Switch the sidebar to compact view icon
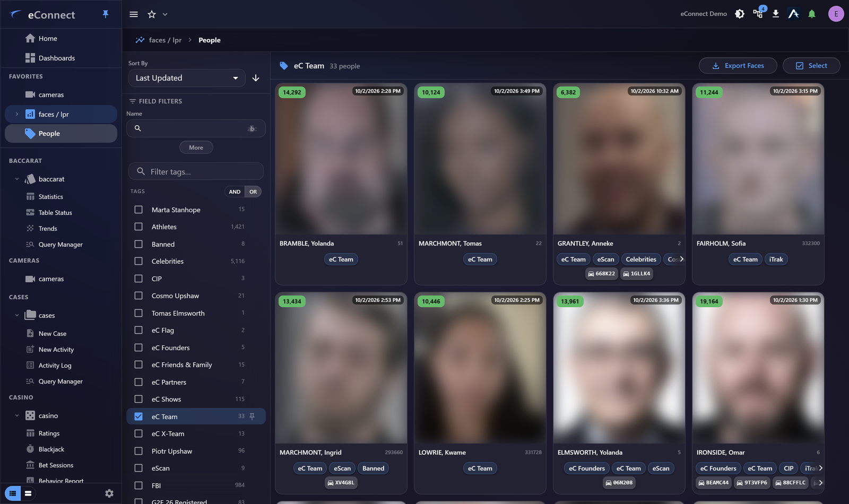The width and height of the screenshot is (849, 504). 28,493
